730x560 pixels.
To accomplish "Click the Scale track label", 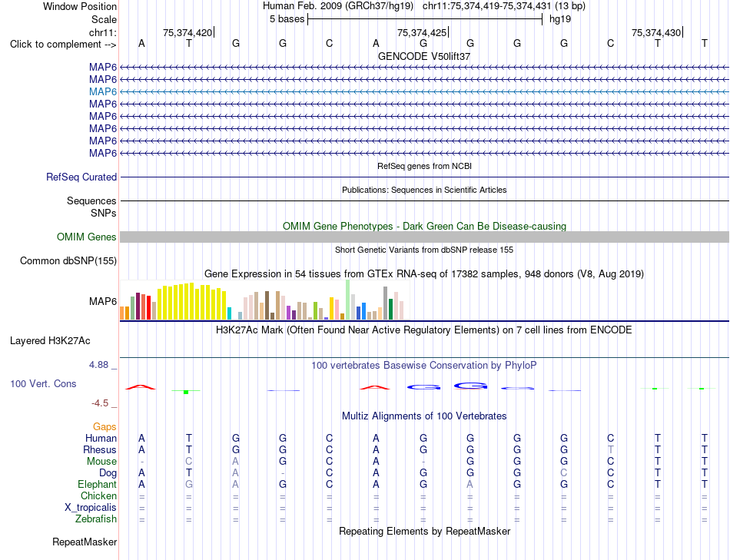I will click(x=104, y=19).
